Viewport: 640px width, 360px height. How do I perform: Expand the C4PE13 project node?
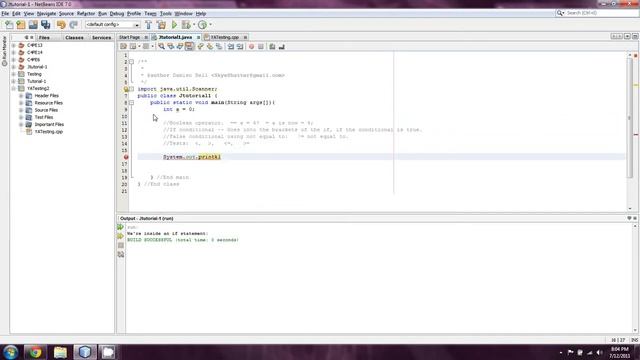point(13,45)
